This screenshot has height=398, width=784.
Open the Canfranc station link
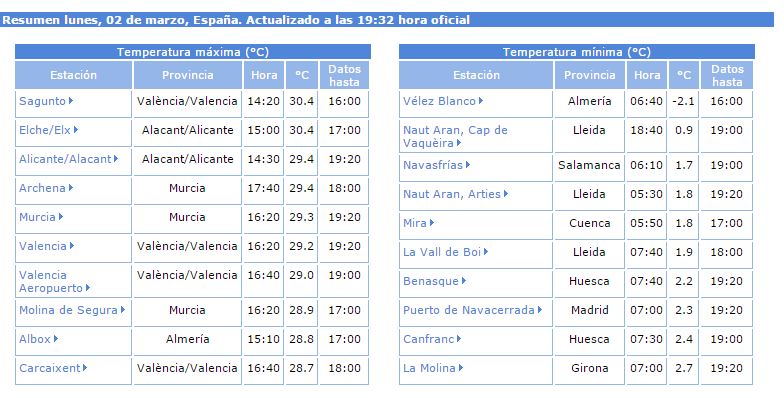(428, 339)
